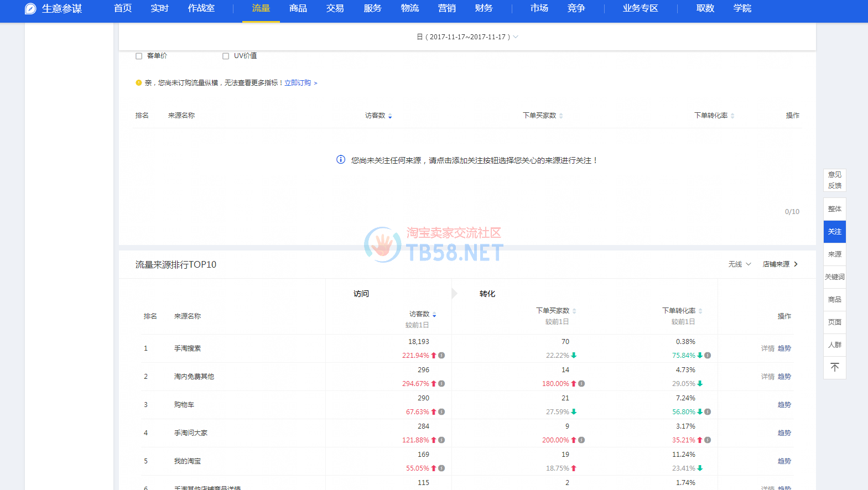Open the 市场 top navigation tab
Screen dimensions: 868x490
539,8
